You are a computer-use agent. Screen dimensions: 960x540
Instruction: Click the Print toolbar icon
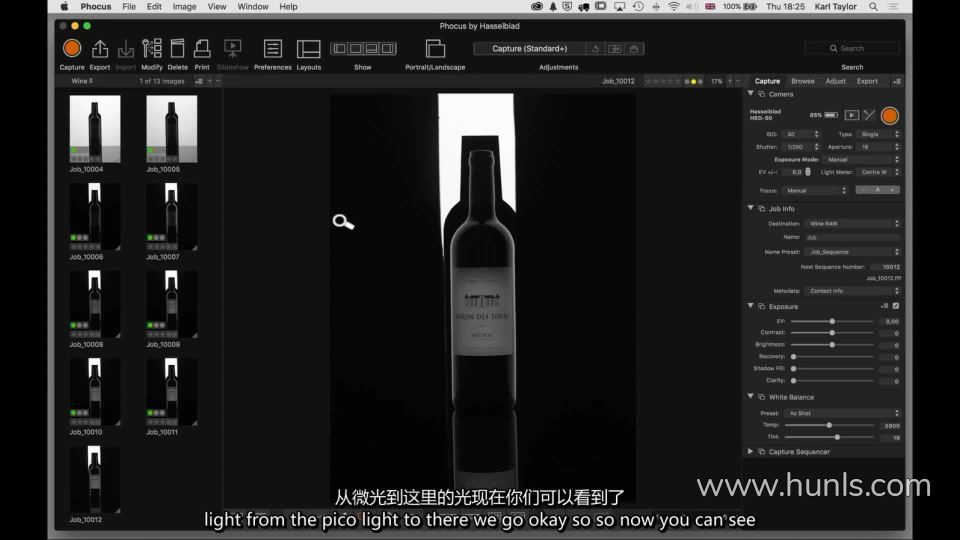click(x=202, y=48)
